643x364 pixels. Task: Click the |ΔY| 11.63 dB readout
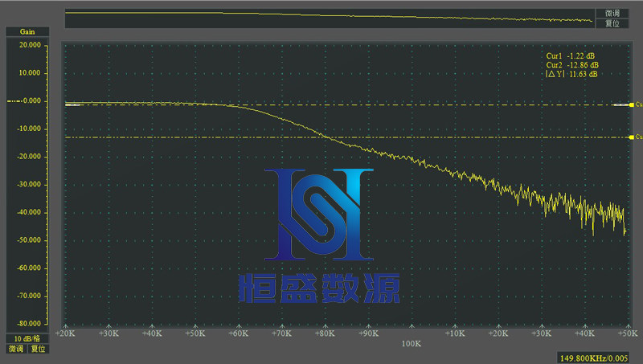click(571, 74)
